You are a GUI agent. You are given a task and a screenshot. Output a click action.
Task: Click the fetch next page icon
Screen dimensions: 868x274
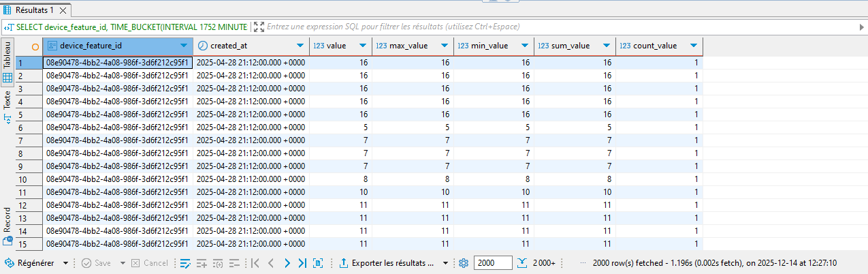coord(522,263)
